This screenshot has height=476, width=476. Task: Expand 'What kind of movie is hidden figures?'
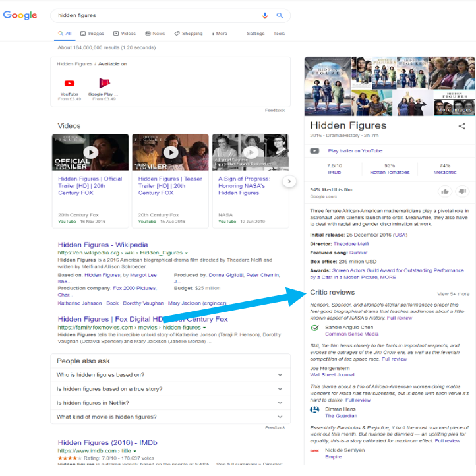tap(171, 417)
